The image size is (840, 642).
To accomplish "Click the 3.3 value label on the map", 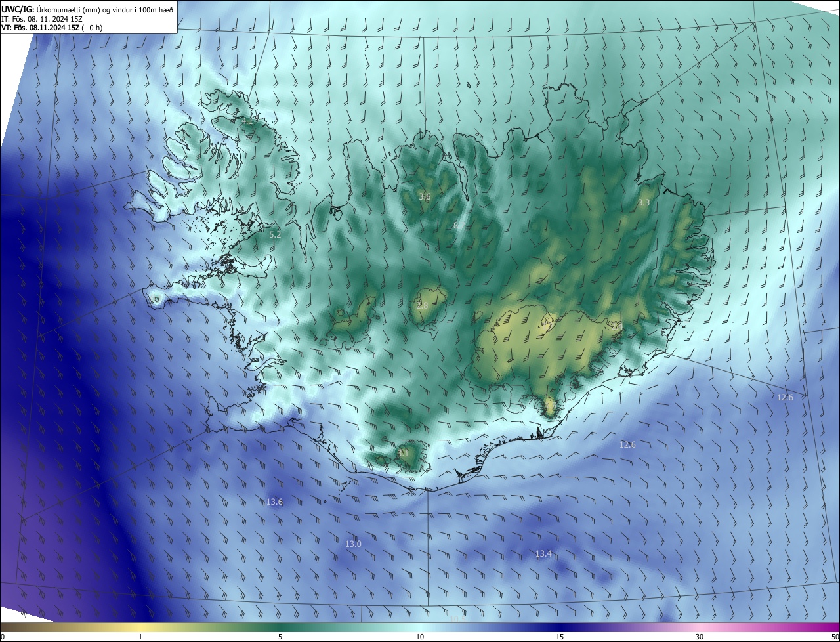I will 644,203.
